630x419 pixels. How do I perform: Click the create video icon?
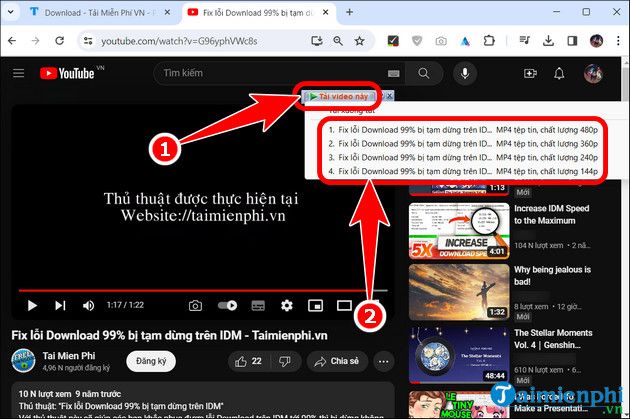pos(530,74)
